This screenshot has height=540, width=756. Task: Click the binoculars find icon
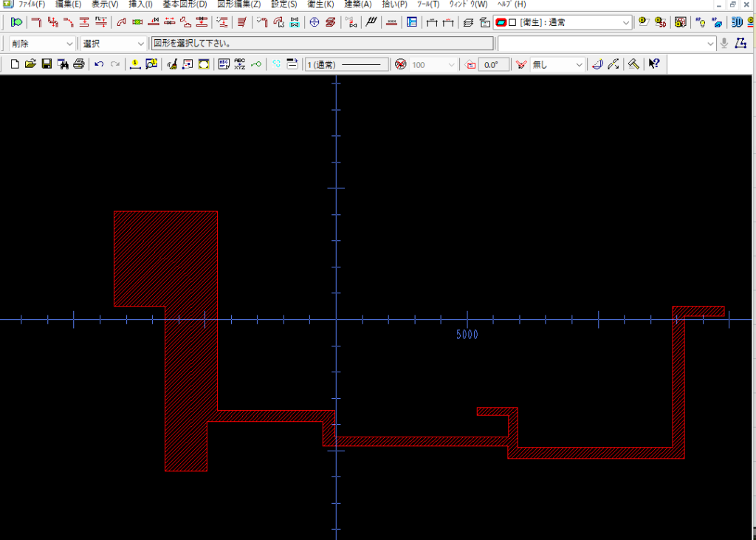(63, 65)
